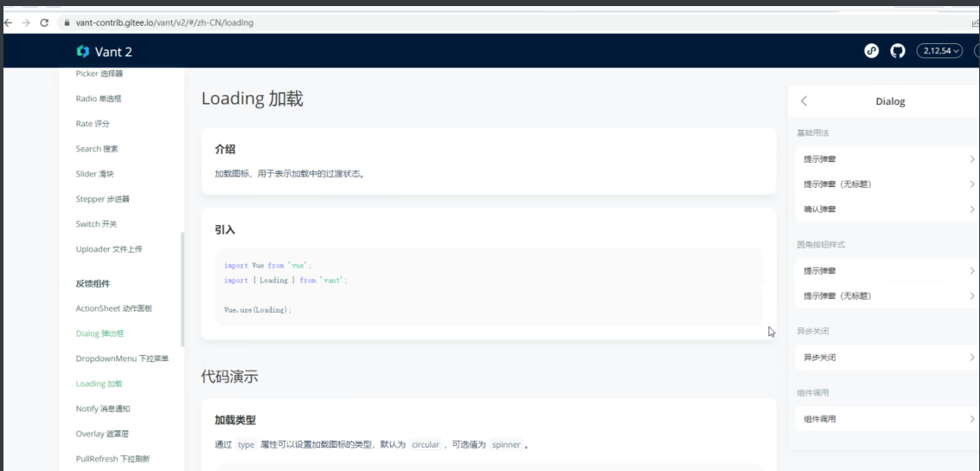
Task: Click the 代码演示 heading
Action: point(229,377)
